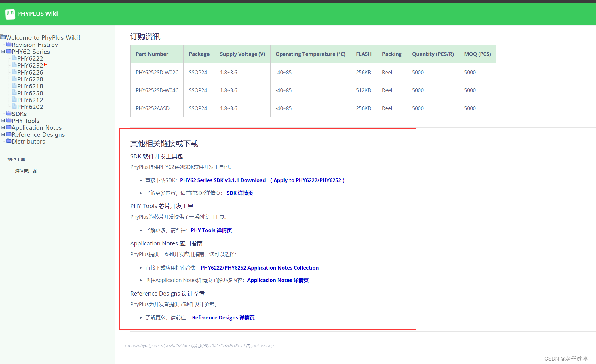596x364 pixels.
Task: Click the folder icon next to SDKs
Action: tap(9, 113)
